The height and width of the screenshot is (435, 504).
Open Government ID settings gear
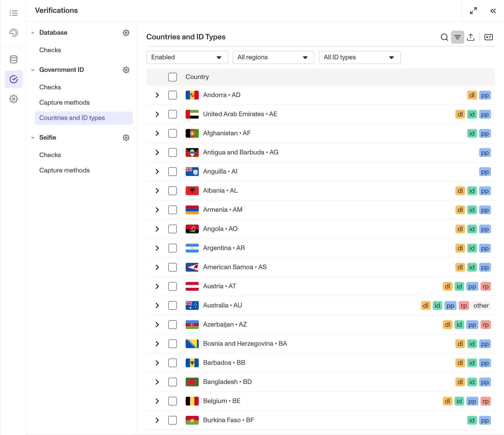coord(126,70)
